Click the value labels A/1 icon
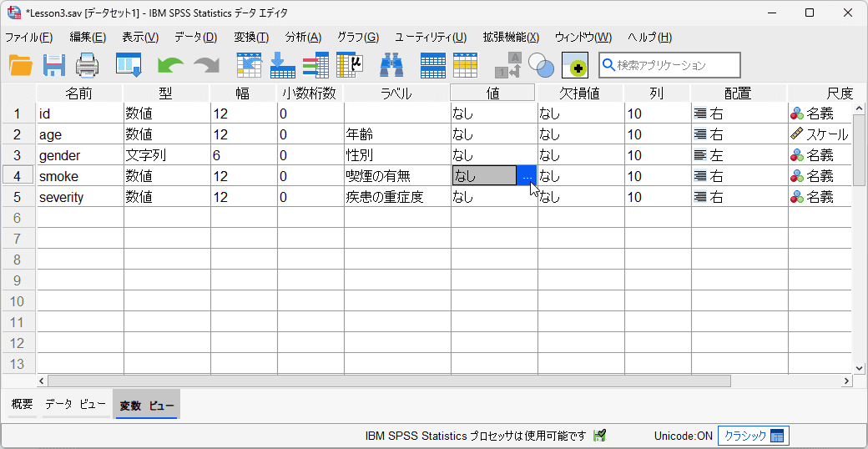The height and width of the screenshot is (449, 868). [x=507, y=65]
